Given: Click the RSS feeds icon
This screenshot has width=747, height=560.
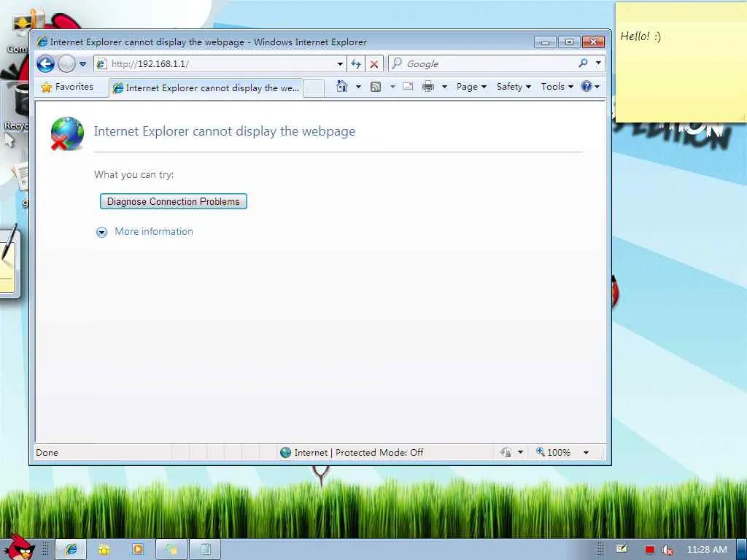Looking at the screenshot, I should click(376, 87).
